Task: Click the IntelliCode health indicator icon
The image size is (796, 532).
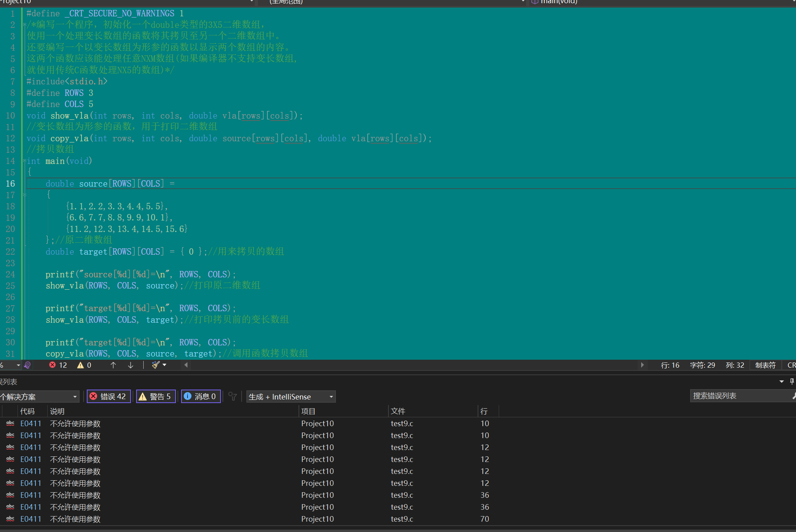Action: click(27, 365)
